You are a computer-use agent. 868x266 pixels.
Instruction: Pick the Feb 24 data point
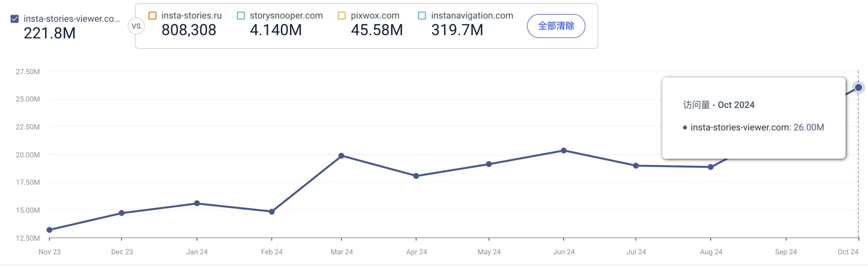[x=271, y=212]
